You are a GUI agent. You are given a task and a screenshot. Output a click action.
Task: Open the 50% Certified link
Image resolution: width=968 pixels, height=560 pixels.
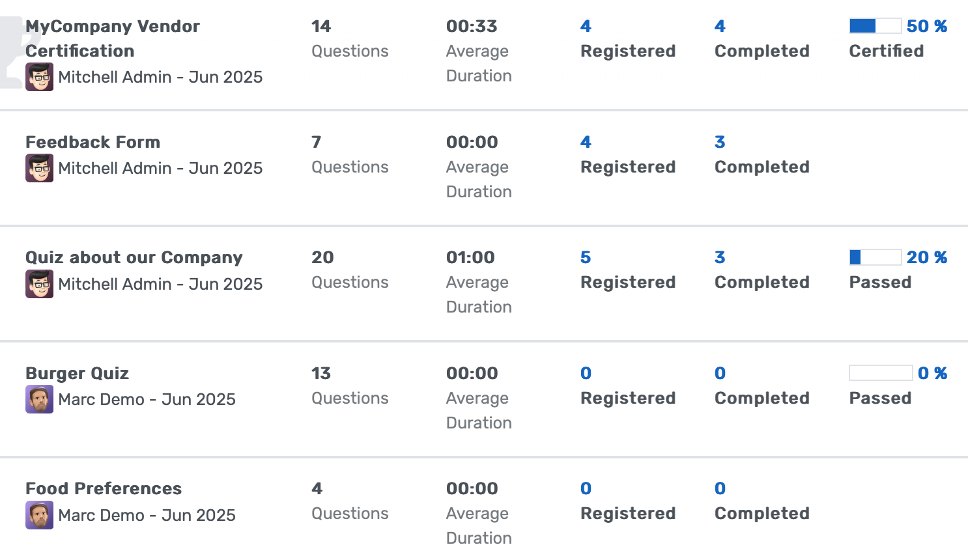click(x=927, y=26)
